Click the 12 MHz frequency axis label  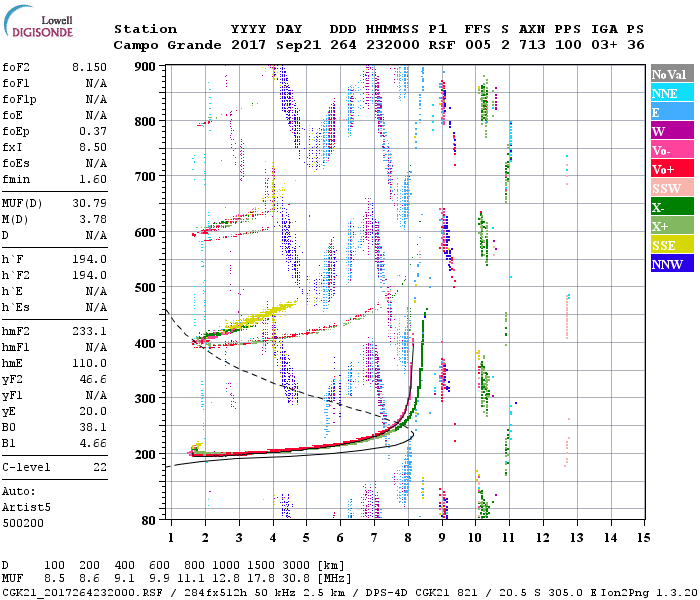(x=542, y=538)
